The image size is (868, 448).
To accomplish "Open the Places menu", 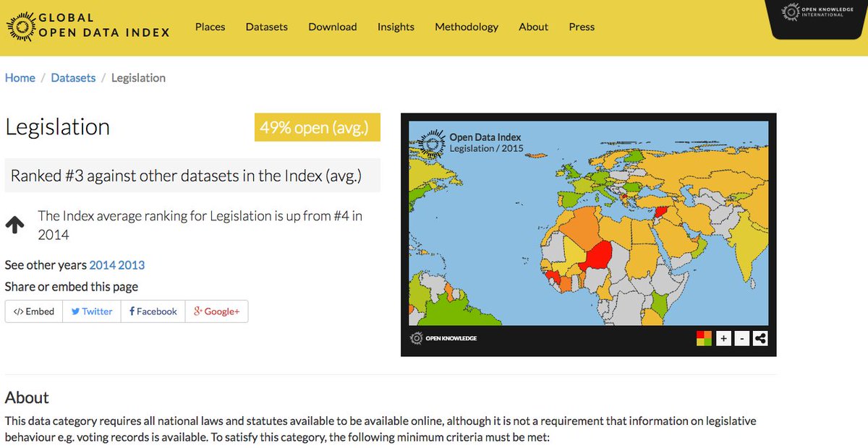I will 210,27.
